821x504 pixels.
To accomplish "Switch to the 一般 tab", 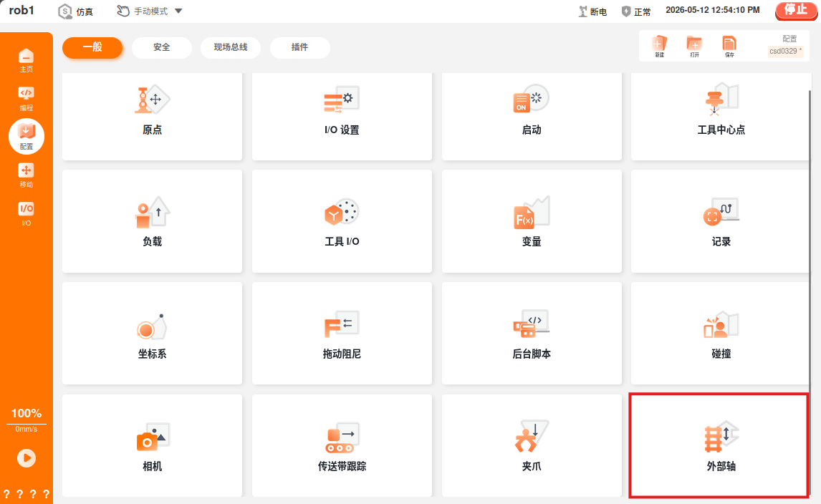I will [x=92, y=47].
